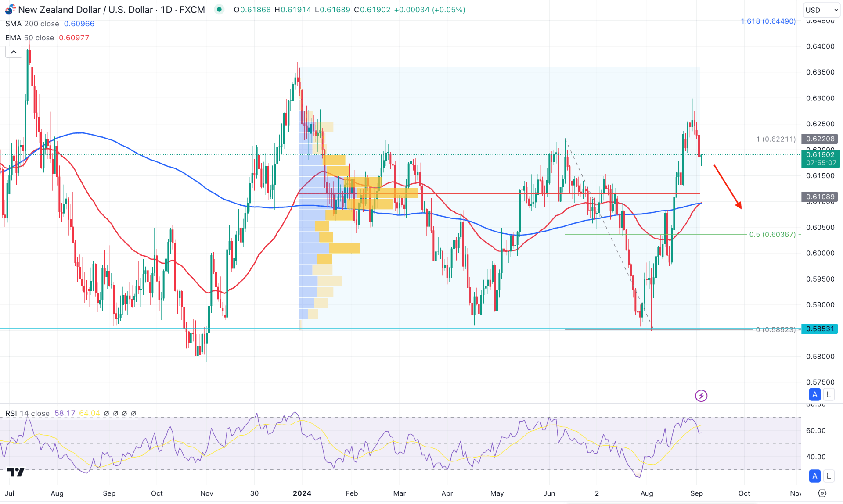This screenshot has height=504, width=843.
Task: Click the Aug time axis label near right side
Action: pos(647,493)
